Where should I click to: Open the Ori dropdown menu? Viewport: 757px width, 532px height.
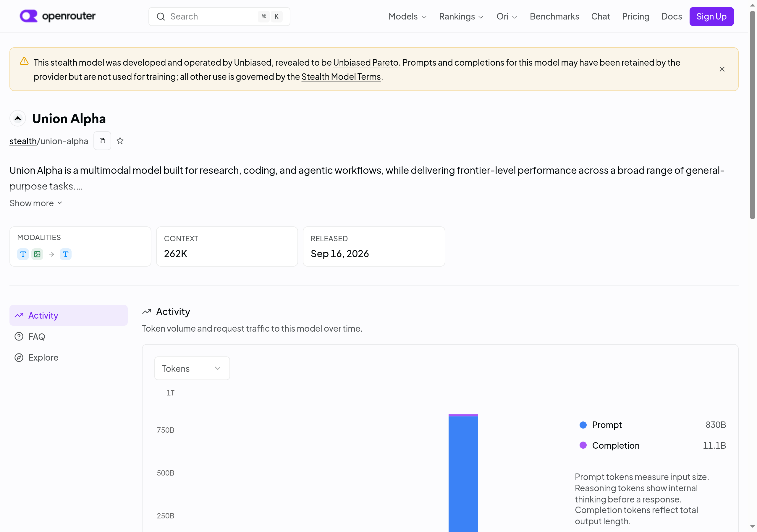(x=507, y=17)
